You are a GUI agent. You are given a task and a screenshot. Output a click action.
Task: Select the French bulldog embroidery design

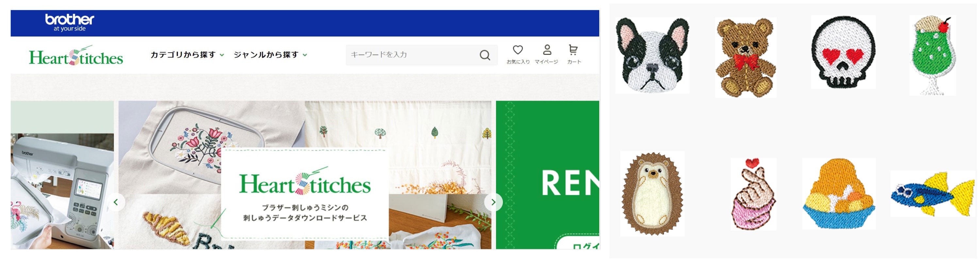(x=652, y=56)
